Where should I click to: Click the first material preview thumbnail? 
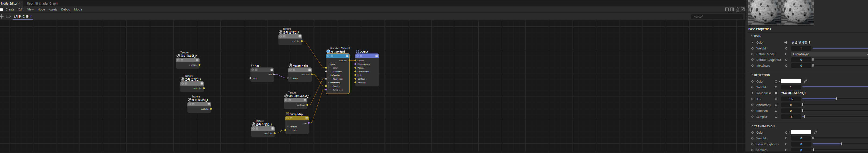(764, 12)
